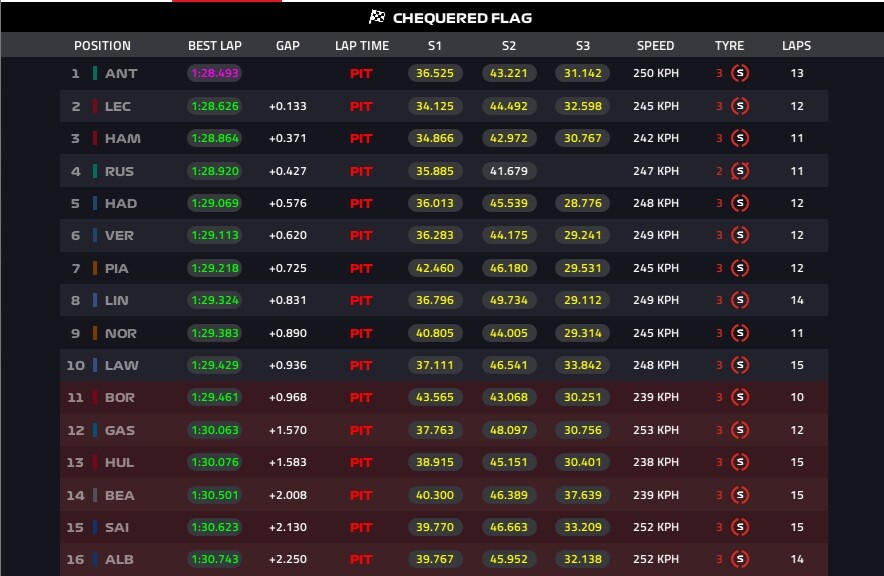Viewport: 884px width, 576px height.
Task: Click HAM's S1 time 34.866
Action: click(x=435, y=138)
